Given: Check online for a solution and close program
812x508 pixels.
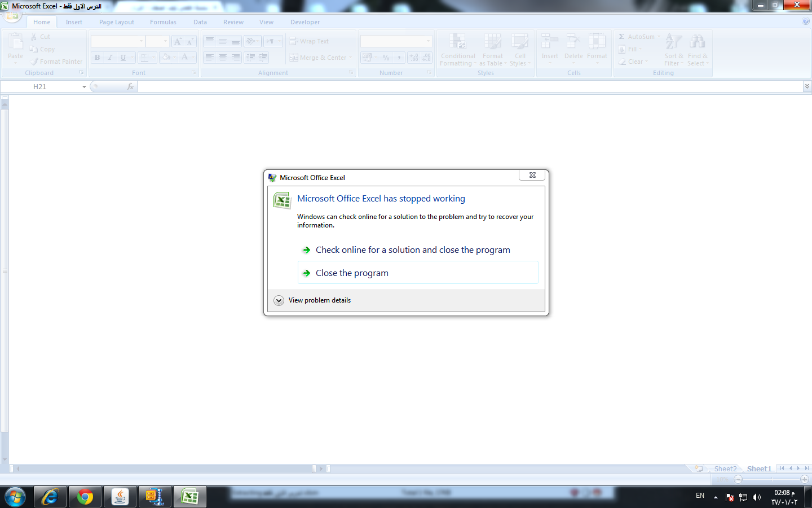Looking at the screenshot, I should pos(418,250).
